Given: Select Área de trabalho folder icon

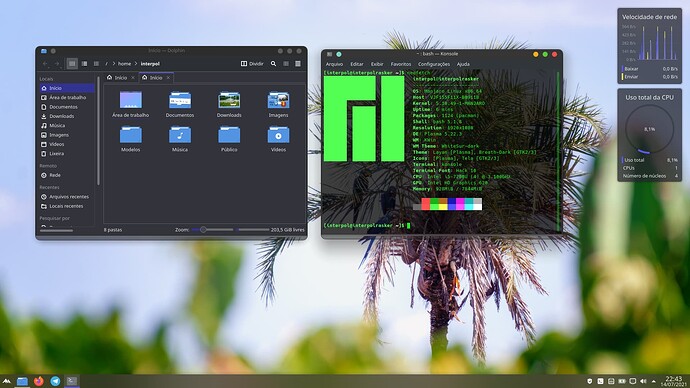Looking at the screenshot, I should pyautogui.click(x=131, y=100).
